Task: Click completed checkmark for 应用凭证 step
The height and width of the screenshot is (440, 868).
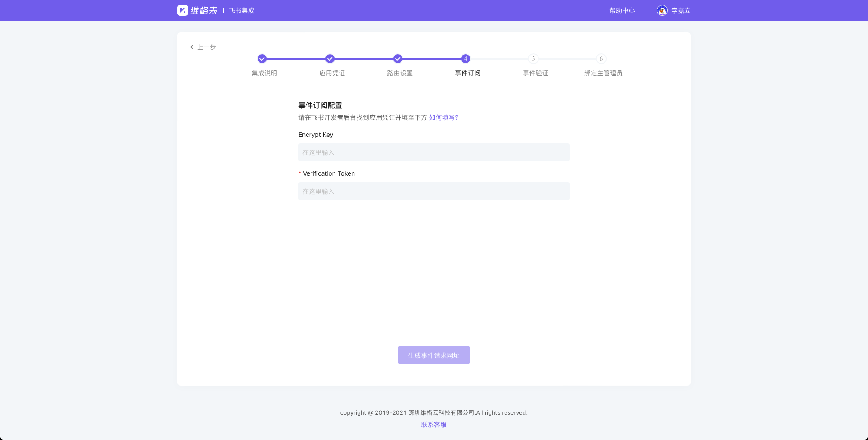Action: click(x=330, y=59)
